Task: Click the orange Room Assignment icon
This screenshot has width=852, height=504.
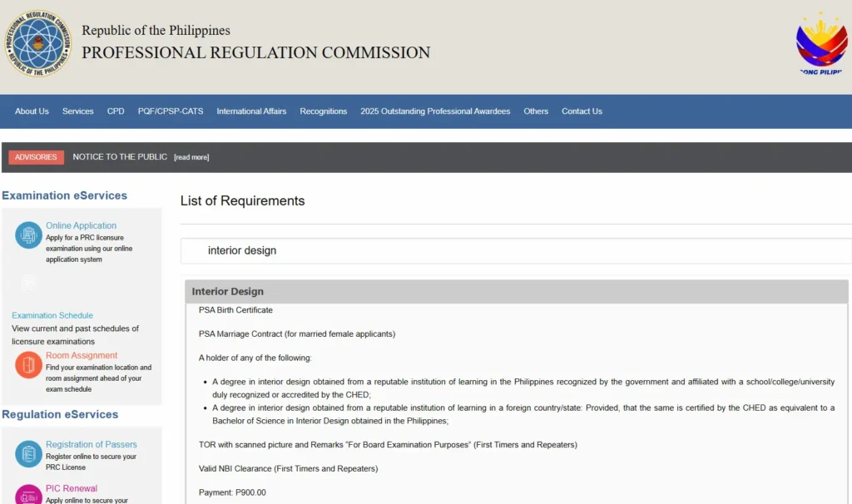Action: (28, 364)
